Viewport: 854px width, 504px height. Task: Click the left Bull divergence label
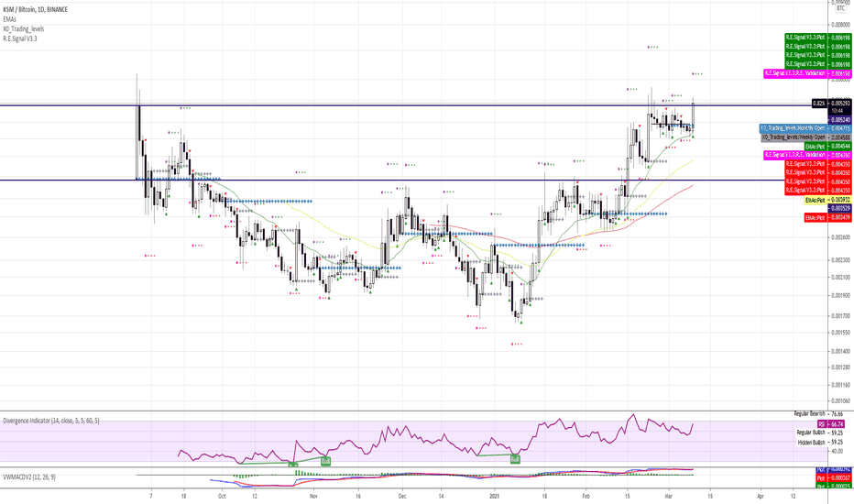point(325,461)
